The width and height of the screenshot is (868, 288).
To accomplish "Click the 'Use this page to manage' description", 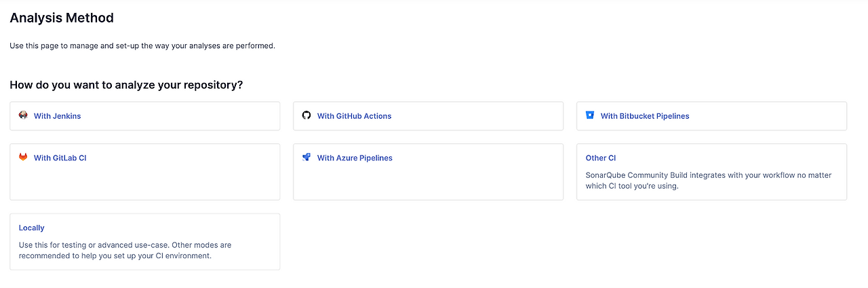I will [x=142, y=46].
